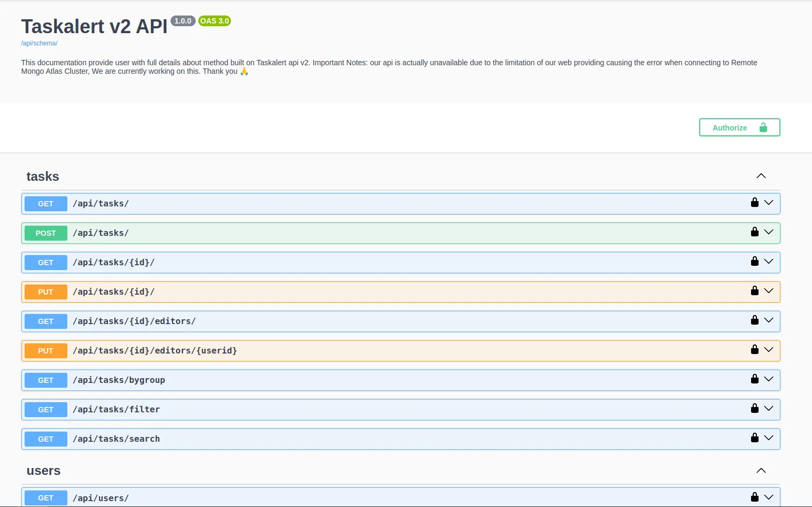The image size is (812, 507).
Task: Click lock icon on /api/tasks/filter row
Action: click(755, 408)
